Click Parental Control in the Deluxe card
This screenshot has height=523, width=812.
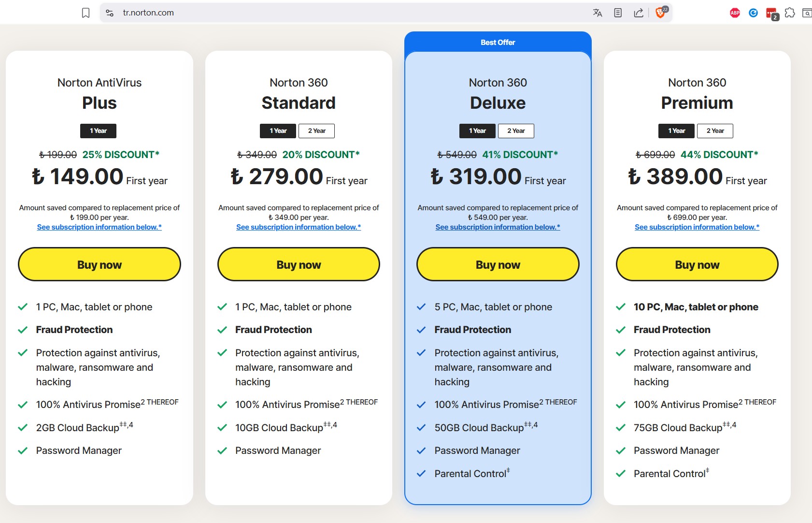point(472,473)
